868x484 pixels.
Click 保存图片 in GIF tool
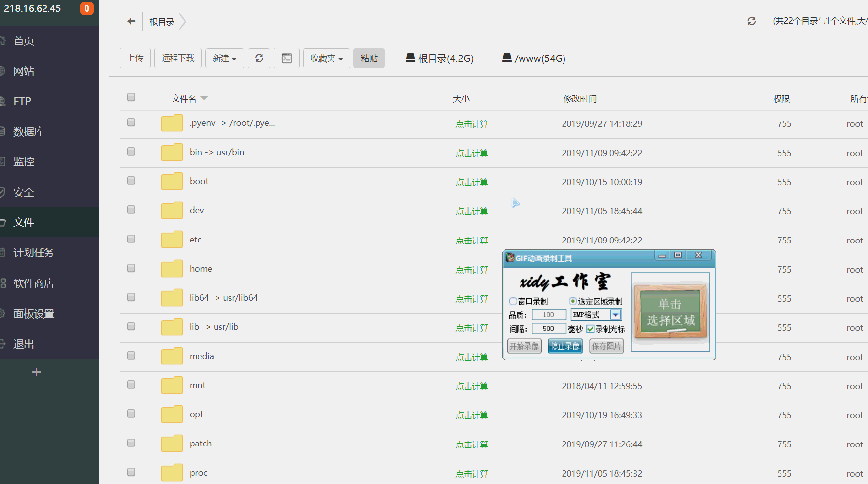click(607, 346)
